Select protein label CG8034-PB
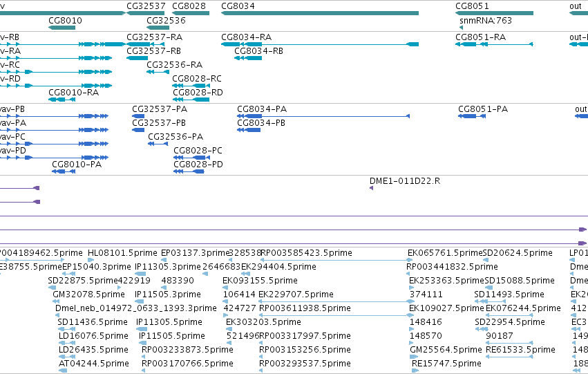588x374 pixels. click(261, 122)
